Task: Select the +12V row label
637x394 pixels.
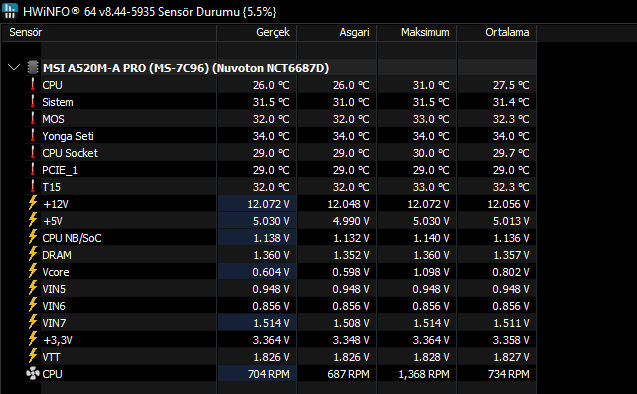Action: click(x=56, y=204)
